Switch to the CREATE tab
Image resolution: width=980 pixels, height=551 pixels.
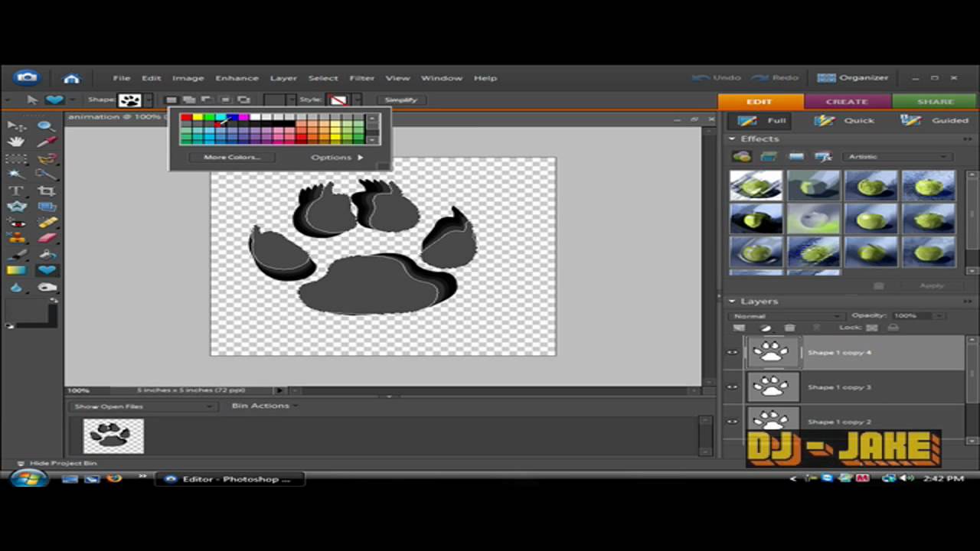point(847,102)
